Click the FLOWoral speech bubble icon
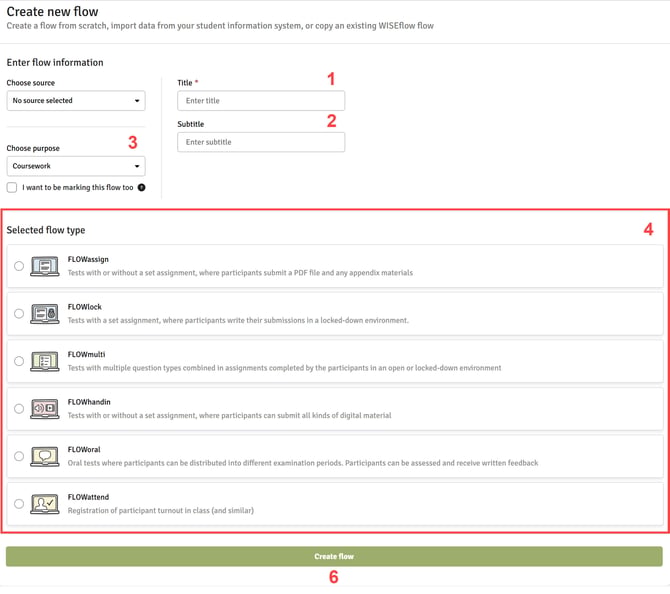This screenshot has height=594, width=670. 45,456
